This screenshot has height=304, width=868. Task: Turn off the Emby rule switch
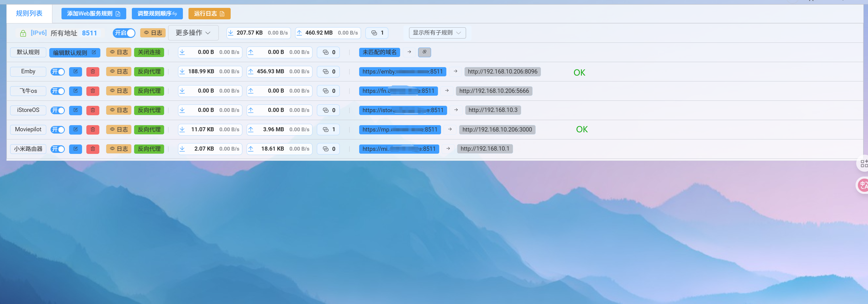click(58, 71)
